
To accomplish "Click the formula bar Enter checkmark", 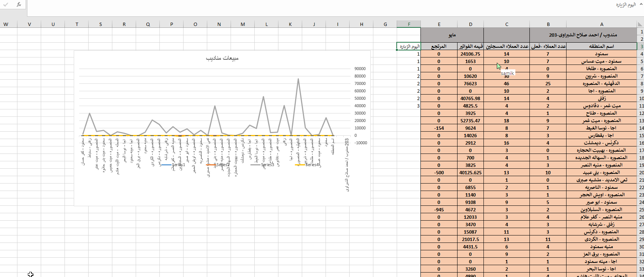I will (6, 4).
